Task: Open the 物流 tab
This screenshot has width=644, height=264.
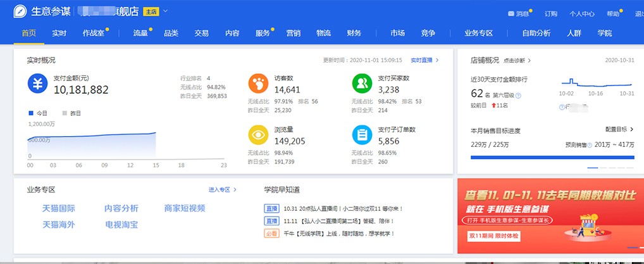Action: coord(324,34)
